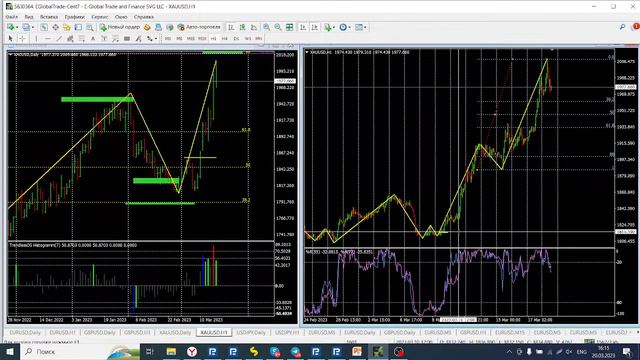The height and width of the screenshot is (360, 640).
Task: Click the New Order button
Action: (120, 27)
